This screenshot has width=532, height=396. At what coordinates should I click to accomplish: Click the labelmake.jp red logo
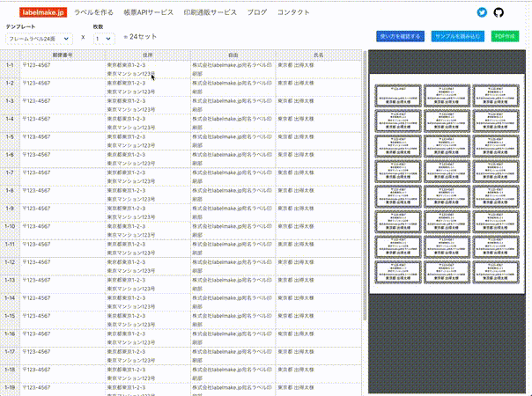click(x=43, y=12)
